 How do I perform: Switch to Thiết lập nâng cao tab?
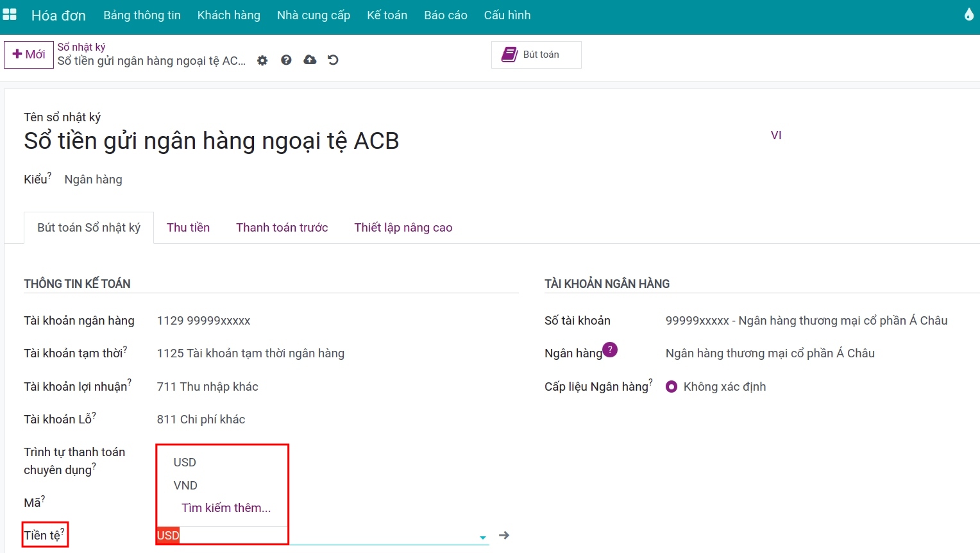[403, 228]
